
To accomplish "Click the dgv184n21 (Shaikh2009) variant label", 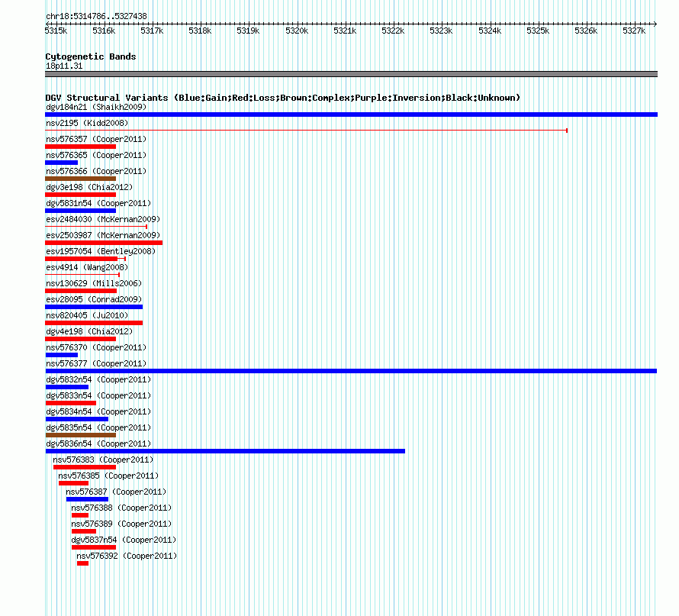I will [x=96, y=107].
